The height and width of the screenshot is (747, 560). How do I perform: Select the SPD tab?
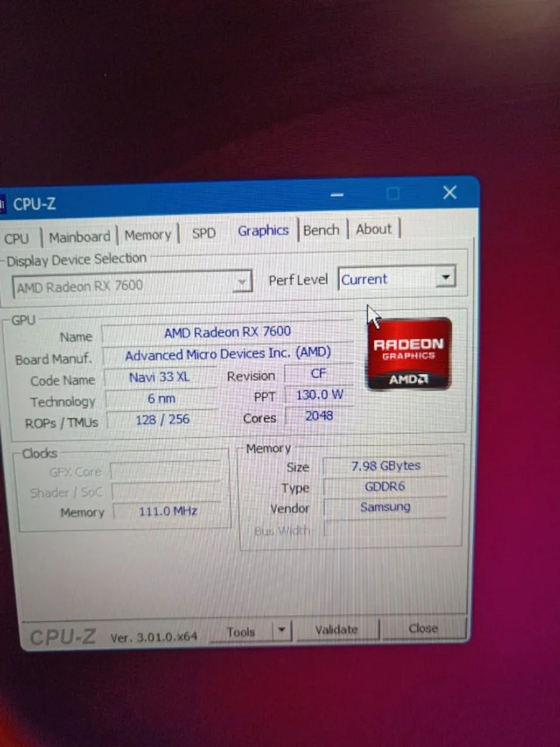(x=204, y=233)
